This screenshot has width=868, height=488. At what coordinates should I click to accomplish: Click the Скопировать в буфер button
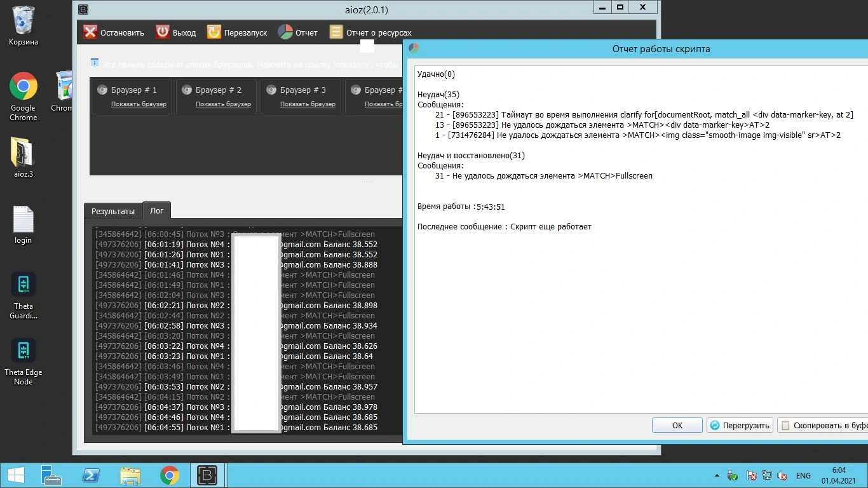(x=822, y=425)
